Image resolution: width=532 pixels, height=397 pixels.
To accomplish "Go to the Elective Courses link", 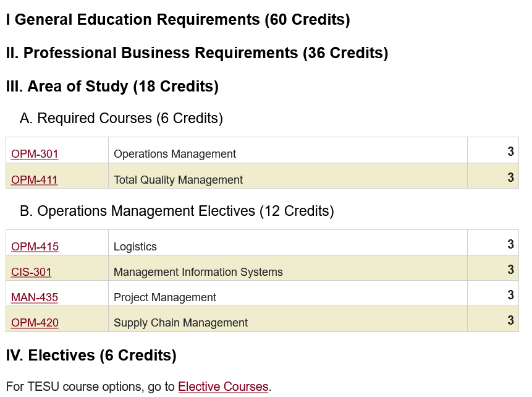I will point(223,387).
